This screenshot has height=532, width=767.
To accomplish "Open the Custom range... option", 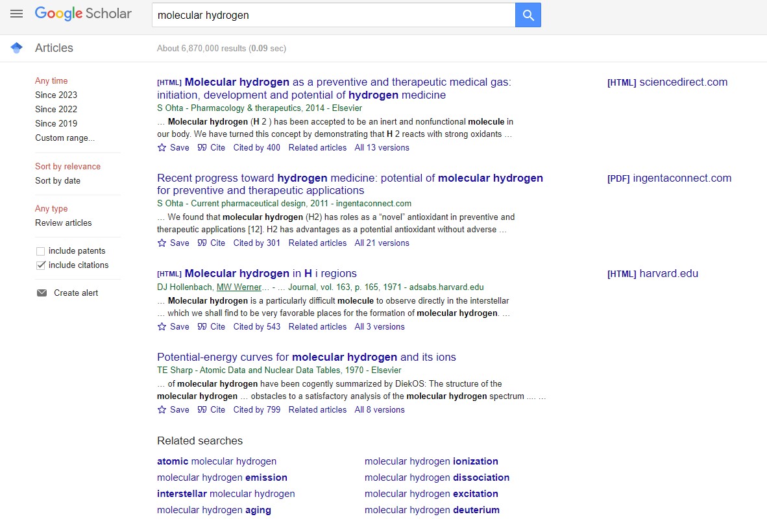I will pyautogui.click(x=65, y=138).
